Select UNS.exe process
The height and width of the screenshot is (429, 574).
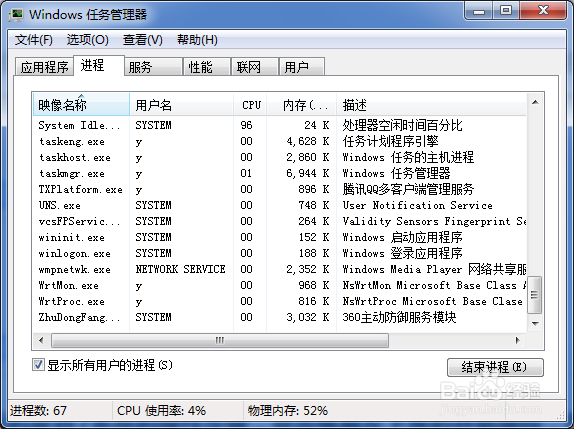[x=280, y=205]
